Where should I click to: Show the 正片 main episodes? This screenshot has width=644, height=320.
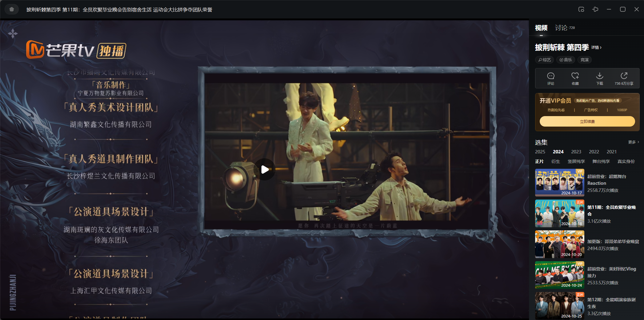(x=539, y=161)
